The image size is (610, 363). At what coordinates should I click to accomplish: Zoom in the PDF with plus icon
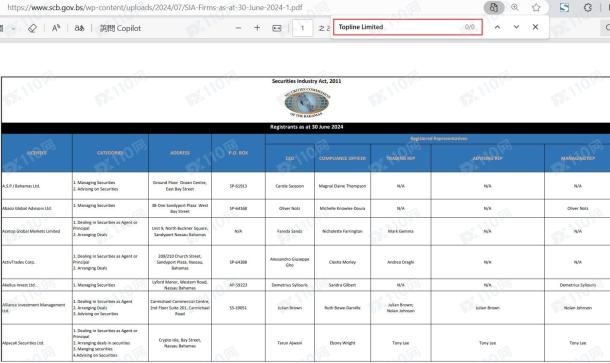pos(257,28)
